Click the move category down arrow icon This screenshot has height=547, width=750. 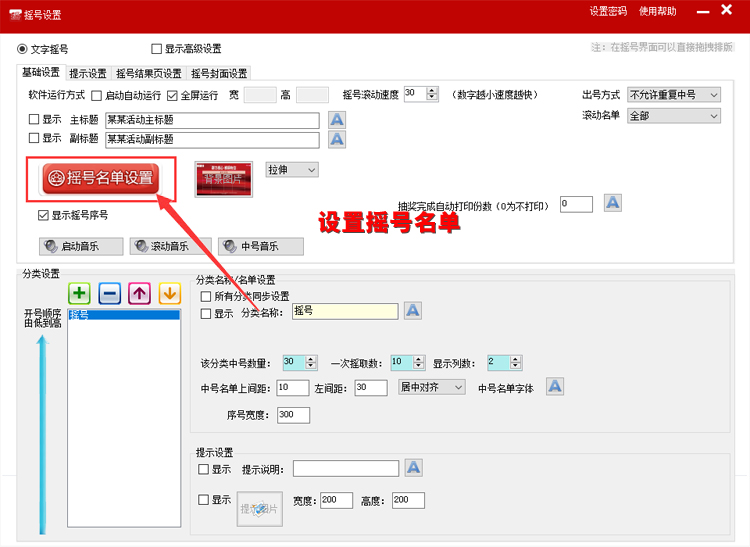click(x=169, y=293)
